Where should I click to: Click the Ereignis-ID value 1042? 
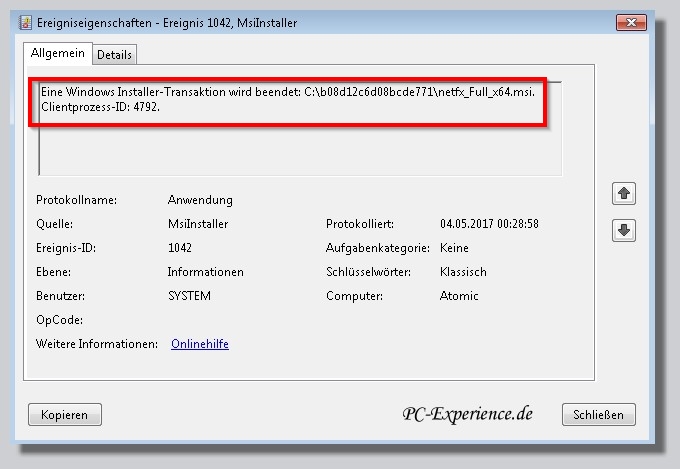(x=180, y=248)
